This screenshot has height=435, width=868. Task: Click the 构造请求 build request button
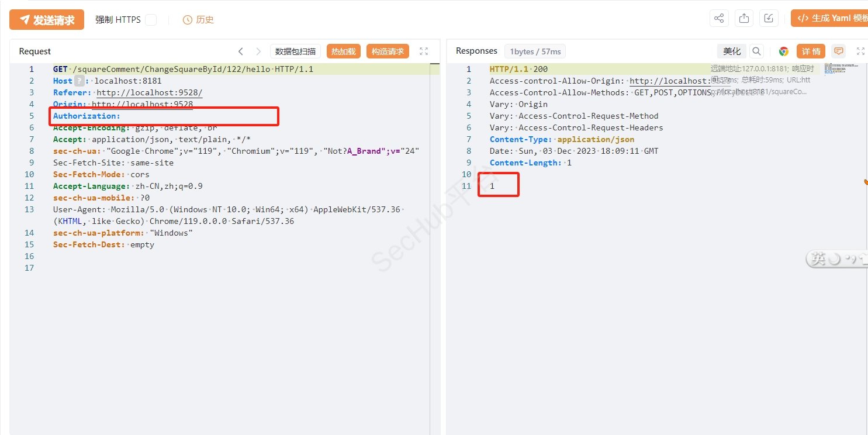[x=388, y=51]
